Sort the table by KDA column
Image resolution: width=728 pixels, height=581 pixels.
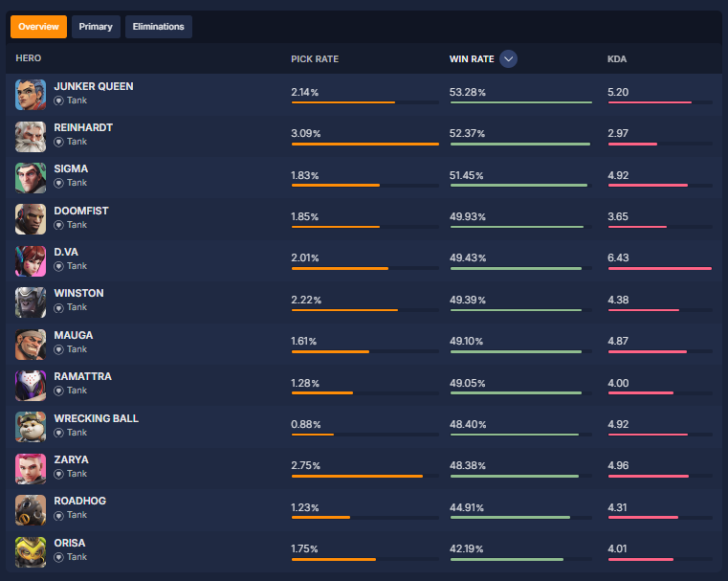617,59
